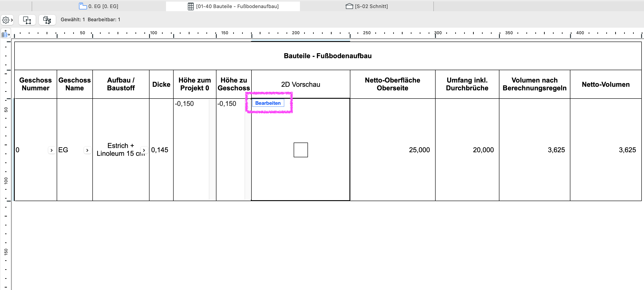Select the Netto-Oberfläche Oberseite header

tap(392, 84)
